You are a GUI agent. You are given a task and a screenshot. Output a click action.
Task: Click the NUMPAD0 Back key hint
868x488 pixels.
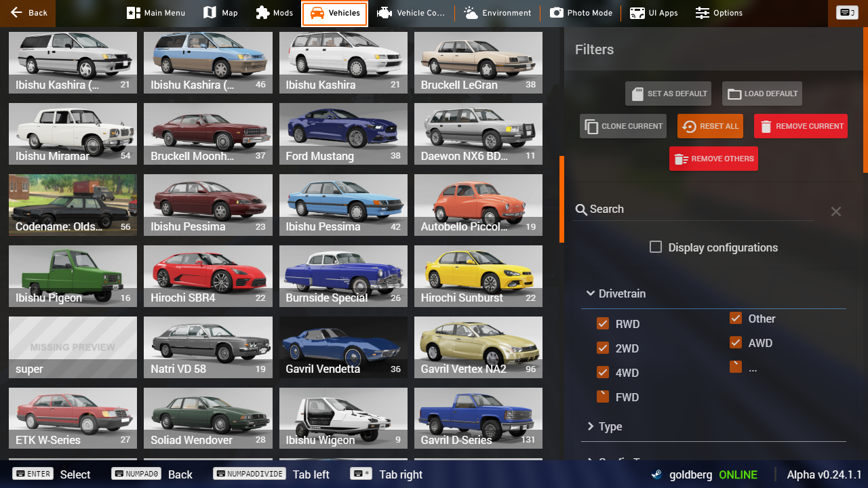coord(152,474)
